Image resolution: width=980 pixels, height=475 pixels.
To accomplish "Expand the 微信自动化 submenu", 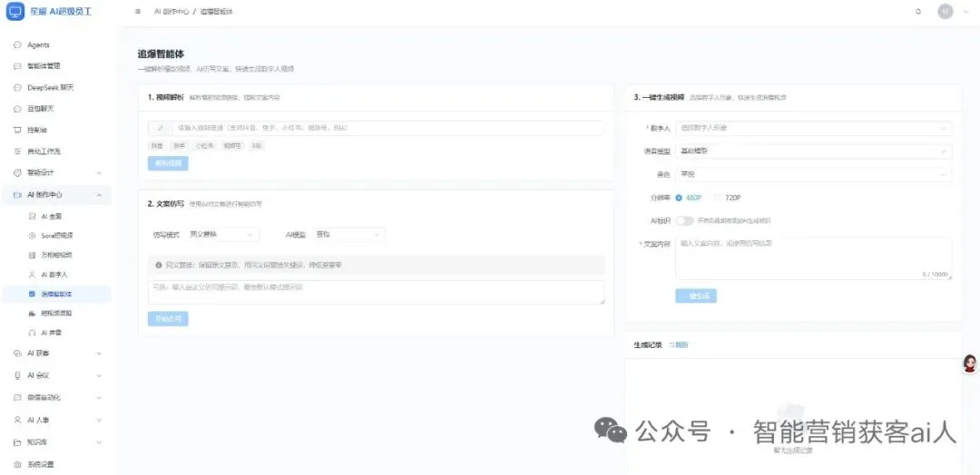I will [x=99, y=397].
